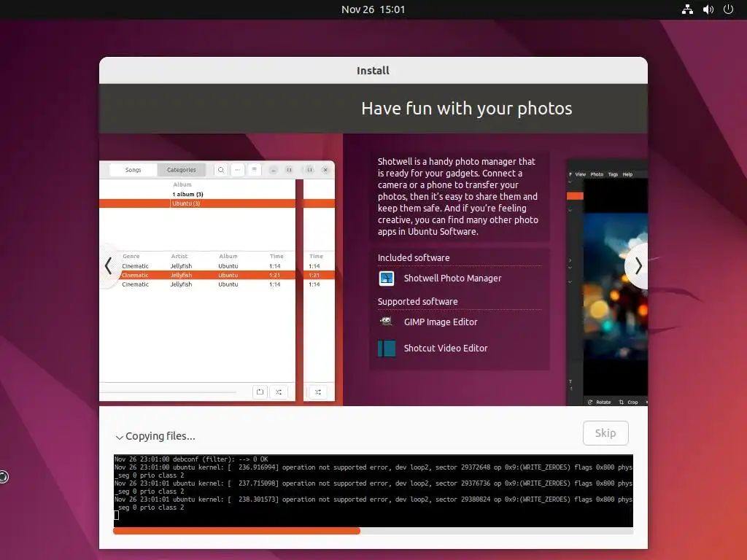The height and width of the screenshot is (560, 747).
Task: Click the search icon in music player preview
Action: point(221,169)
